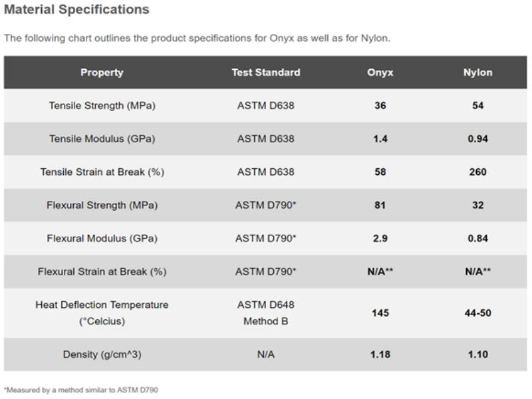
Task: Select Nylon tensile strain value 260
Action: (x=477, y=172)
